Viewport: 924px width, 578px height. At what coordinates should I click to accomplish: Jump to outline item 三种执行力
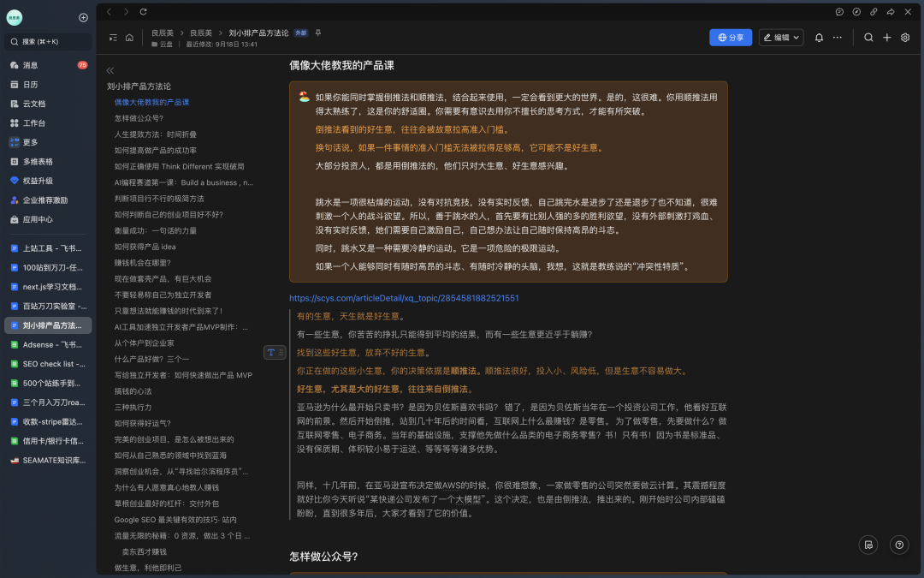pos(133,408)
